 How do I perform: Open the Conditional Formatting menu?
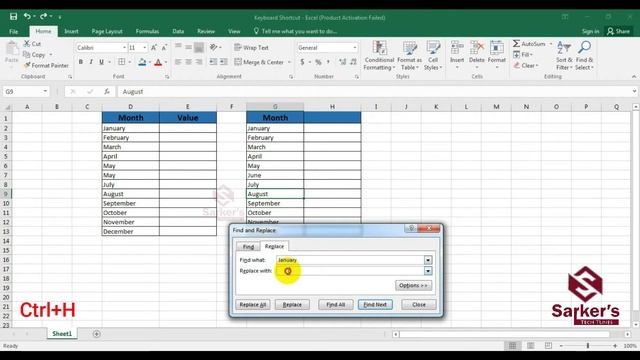coord(379,56)
